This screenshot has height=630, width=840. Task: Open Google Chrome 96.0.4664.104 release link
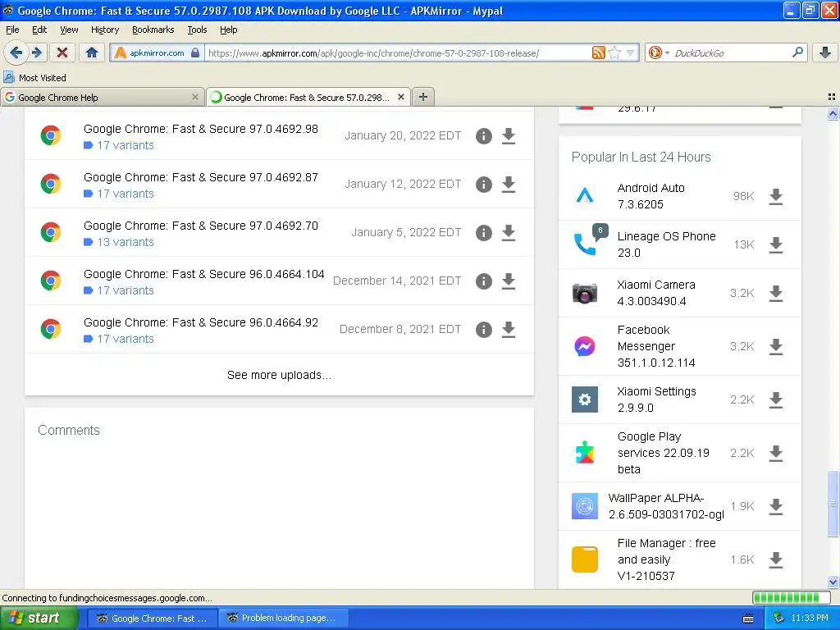(x=204, y=274)
